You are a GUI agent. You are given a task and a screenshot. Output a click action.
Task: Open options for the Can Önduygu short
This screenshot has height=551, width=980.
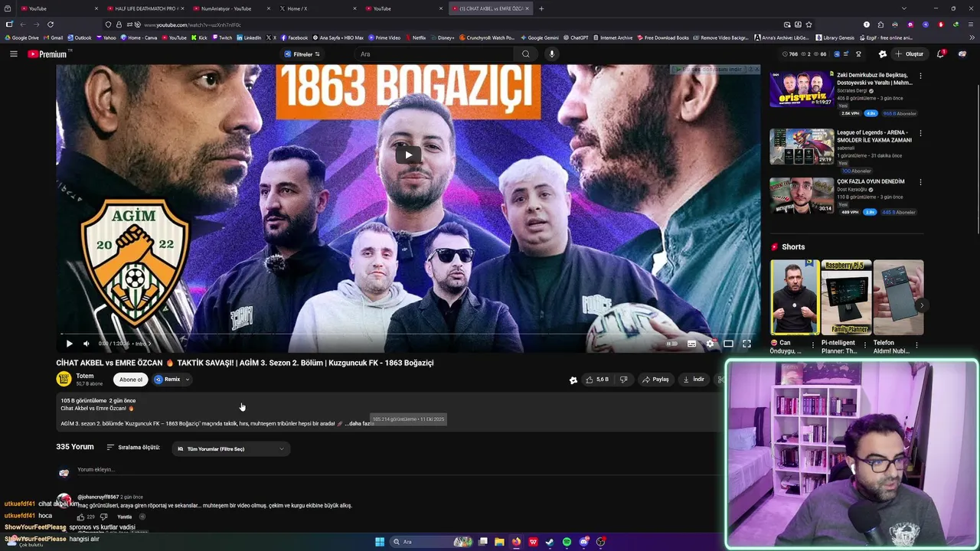[x=813, y=345]
